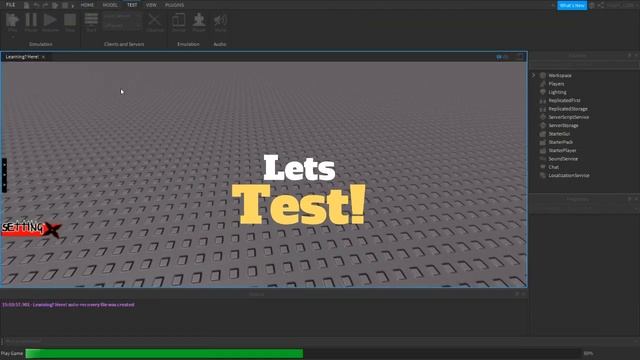Click the viewport maximize icon top right
Screen dimensions: 640x360
(520, 57)
